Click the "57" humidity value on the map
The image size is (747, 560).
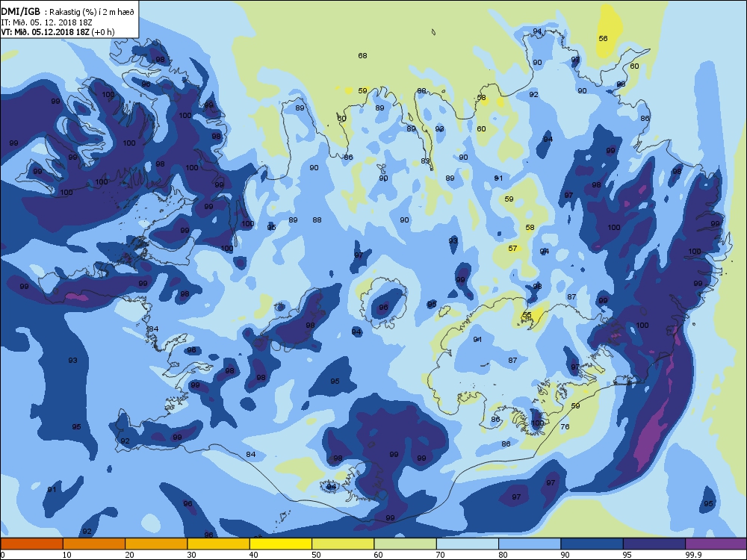512,248
